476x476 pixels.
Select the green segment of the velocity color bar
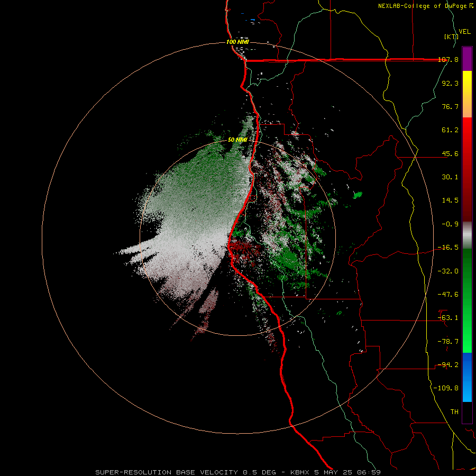coord(467,300)
